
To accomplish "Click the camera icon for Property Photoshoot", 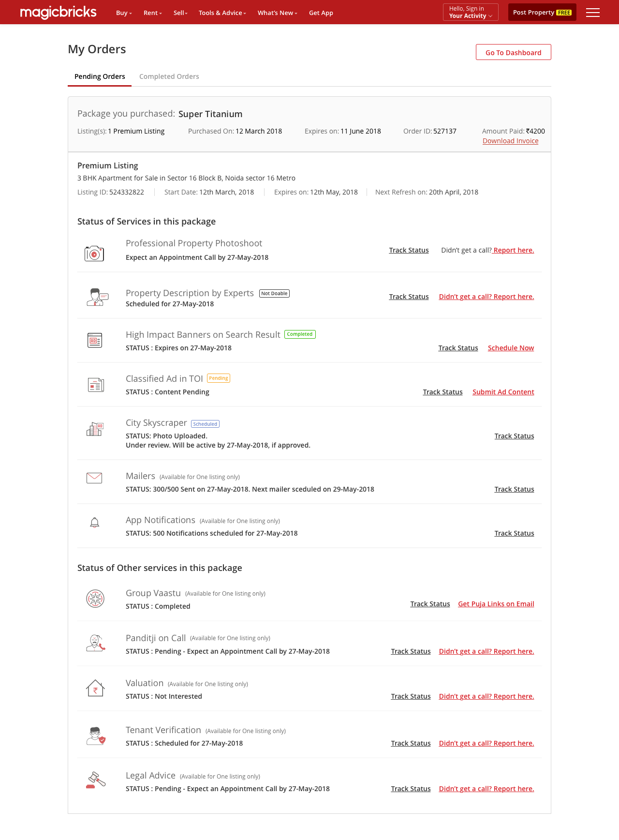I will pos(94,253).
